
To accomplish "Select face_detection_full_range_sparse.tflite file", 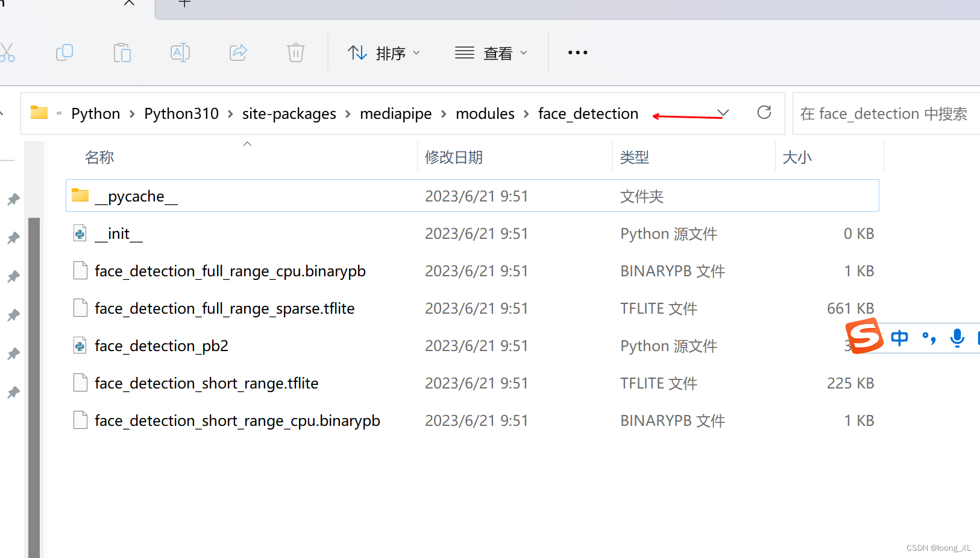I will point(472,308).
